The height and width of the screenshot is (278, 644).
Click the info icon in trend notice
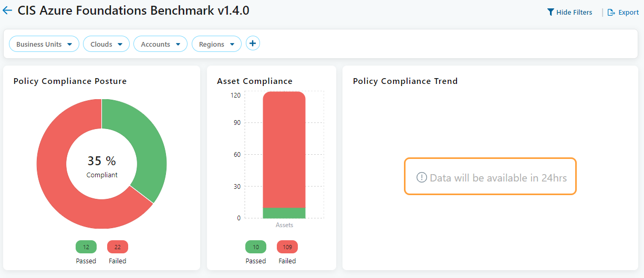point(421,177)
